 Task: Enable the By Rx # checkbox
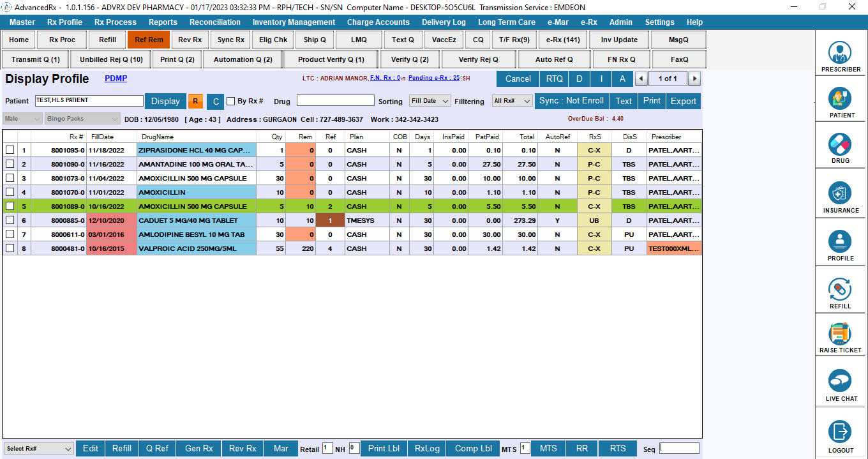(x=231, y=101)
